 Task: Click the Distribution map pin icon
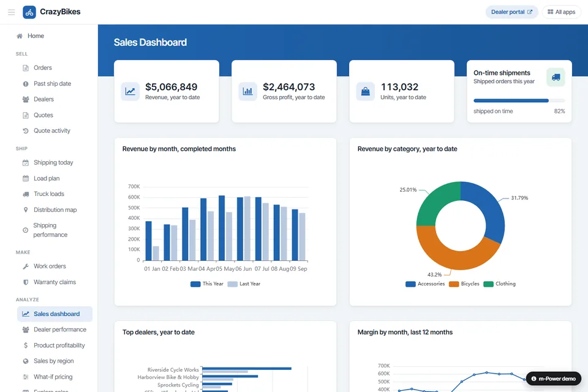point(26,210)
